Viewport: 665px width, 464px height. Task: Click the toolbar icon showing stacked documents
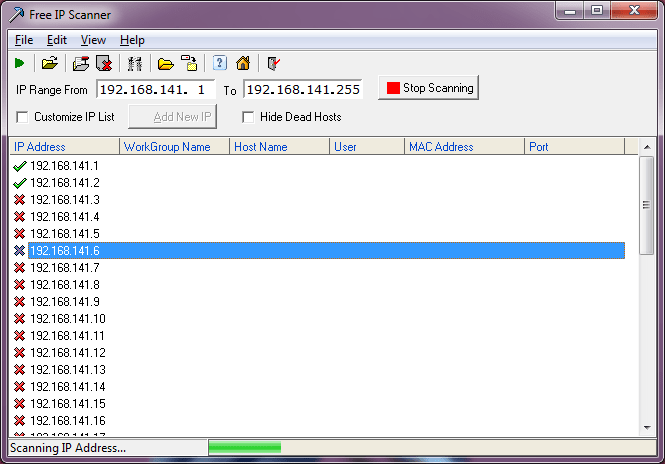point(81,64)
